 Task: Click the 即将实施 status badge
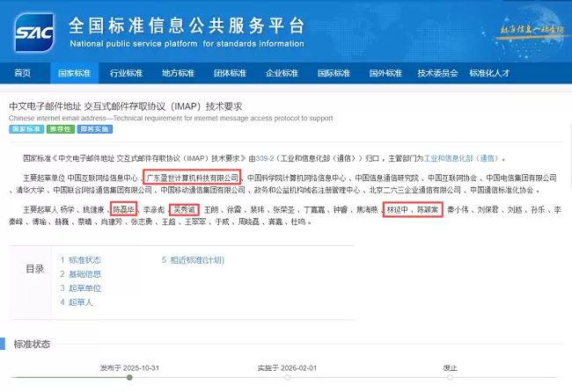(94, 129)
